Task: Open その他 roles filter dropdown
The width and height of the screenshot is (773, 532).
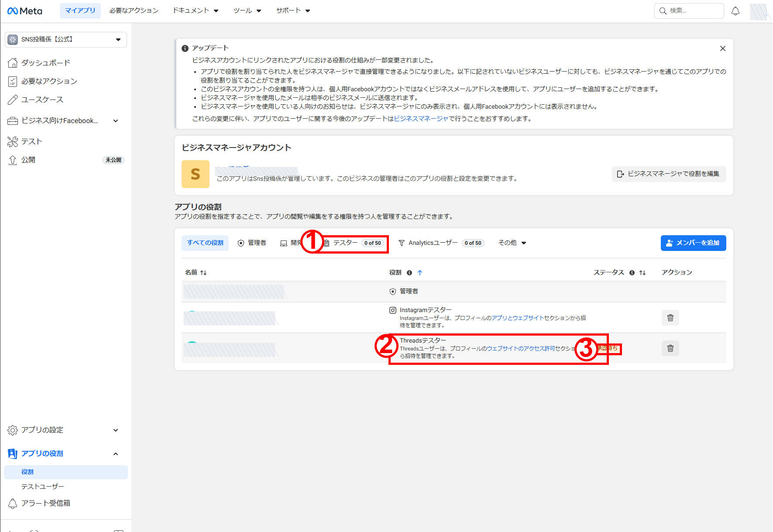Action: click(512, 243)
